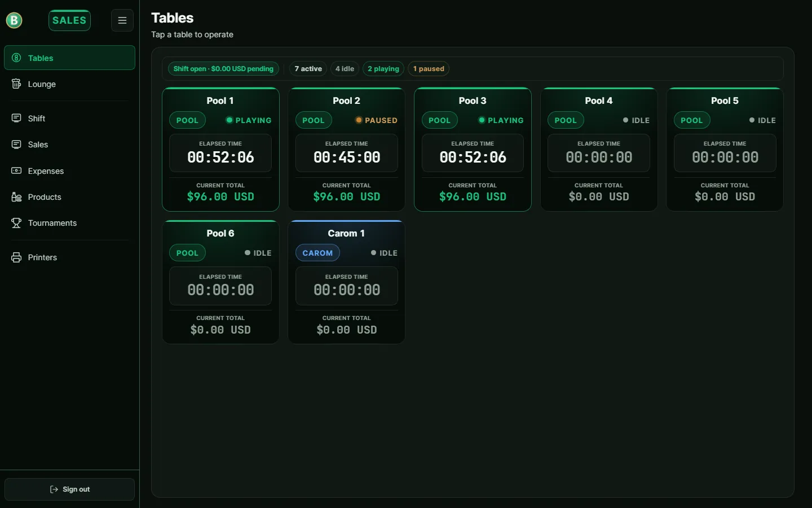Viewport: 812px width, 508px height.
Task: Click the Tournaments trophy icon
Action: (16, 223)
